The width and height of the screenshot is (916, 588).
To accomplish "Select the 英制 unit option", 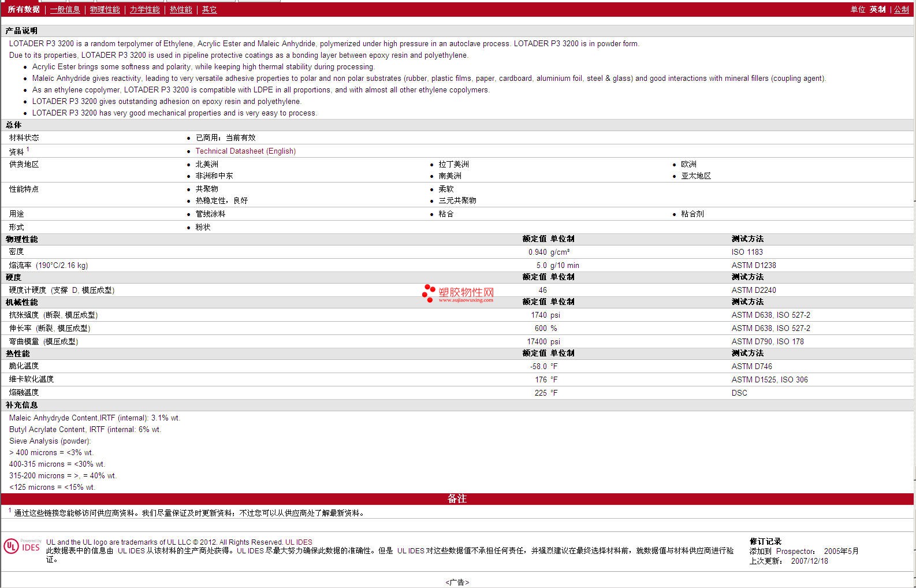I will point(877,10).
